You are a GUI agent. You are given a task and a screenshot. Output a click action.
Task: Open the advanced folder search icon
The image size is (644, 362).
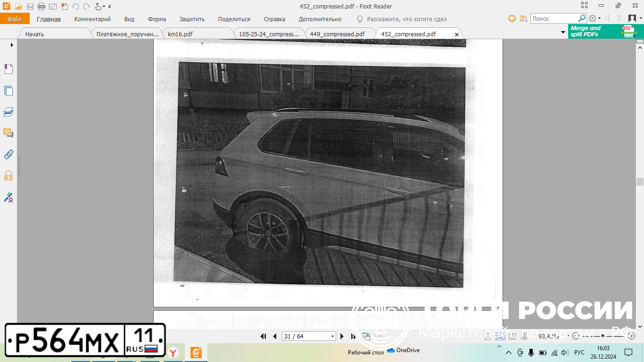(x=523, y=18)
